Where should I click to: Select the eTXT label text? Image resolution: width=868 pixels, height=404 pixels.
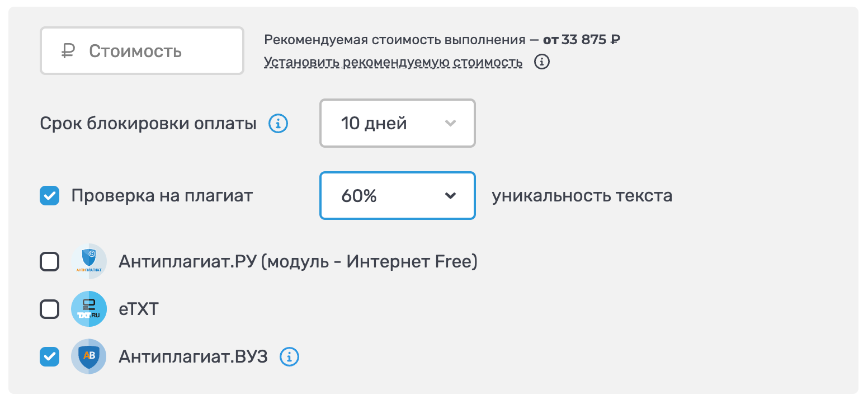[139, 309]
